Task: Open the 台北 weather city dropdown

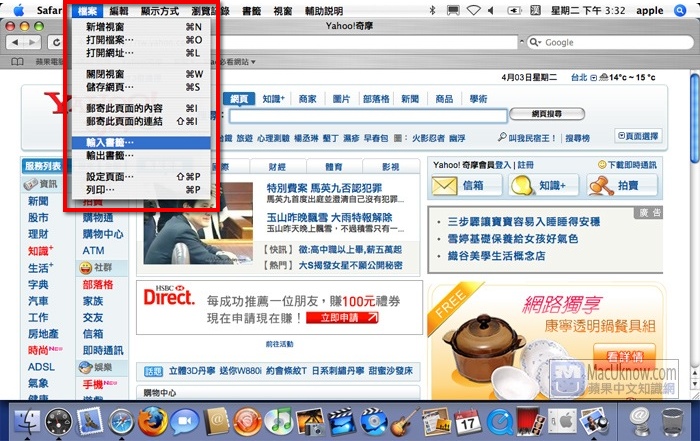Action: (593, 78)
